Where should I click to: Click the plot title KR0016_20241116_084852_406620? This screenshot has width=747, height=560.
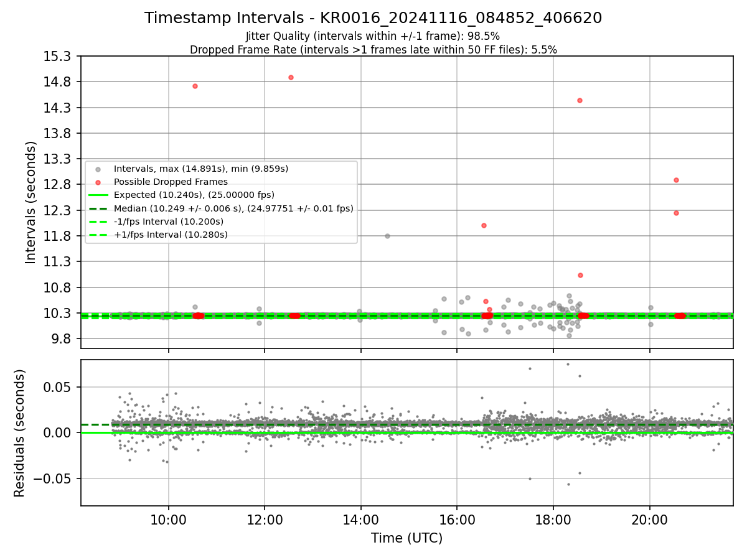[374, 18]
